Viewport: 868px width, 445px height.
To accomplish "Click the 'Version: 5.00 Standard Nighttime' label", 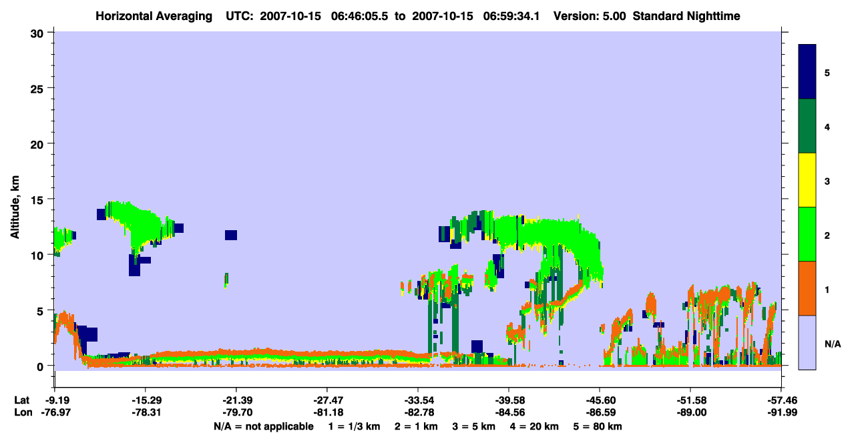I will coord(647,15).
